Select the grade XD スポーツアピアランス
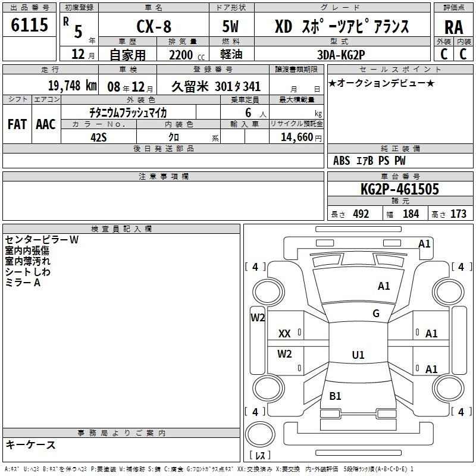The width and height of the screenshot is (476, 476). coord(342,27)
